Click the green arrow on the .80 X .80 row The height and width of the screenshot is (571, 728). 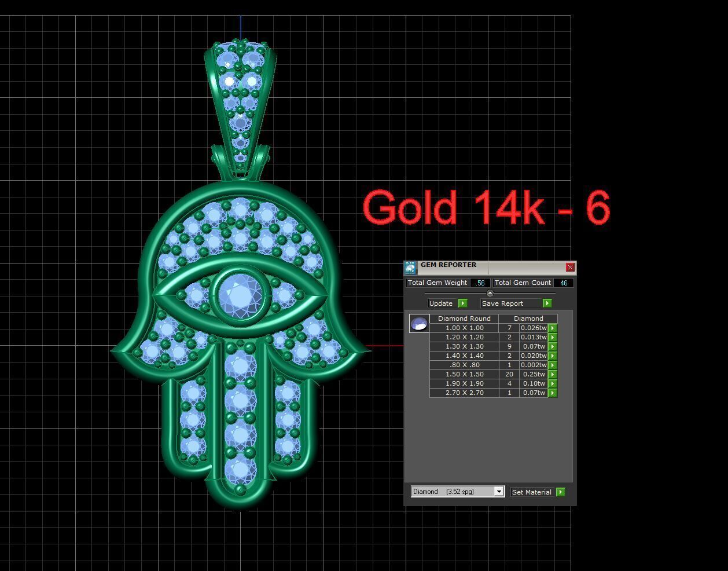553,365
